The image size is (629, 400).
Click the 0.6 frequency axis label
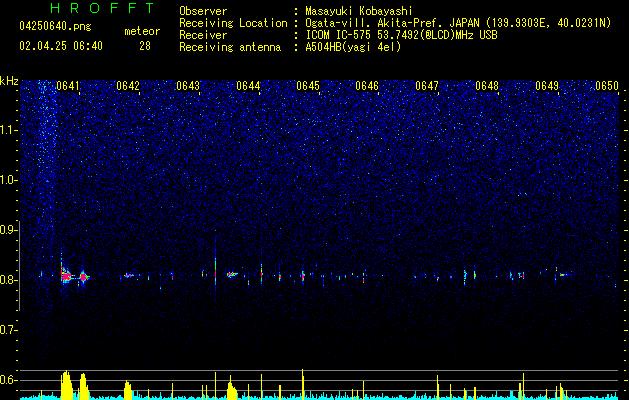point(8,380)
